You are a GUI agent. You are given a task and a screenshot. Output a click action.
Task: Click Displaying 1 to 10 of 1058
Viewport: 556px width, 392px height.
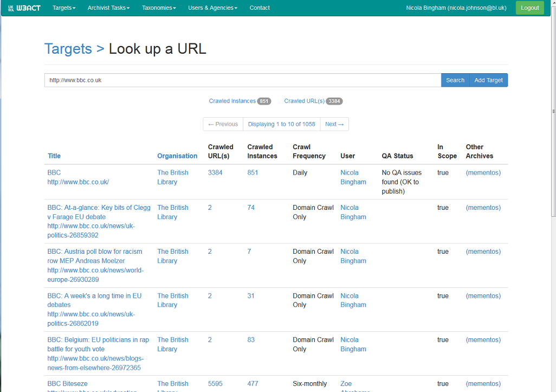pyautogui.click(x=282, y=124)
